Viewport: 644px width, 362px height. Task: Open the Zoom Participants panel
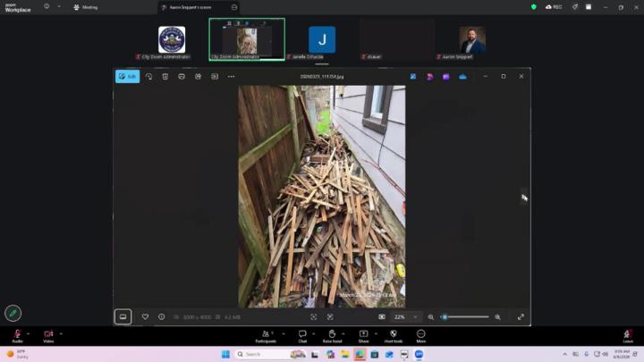266,336
